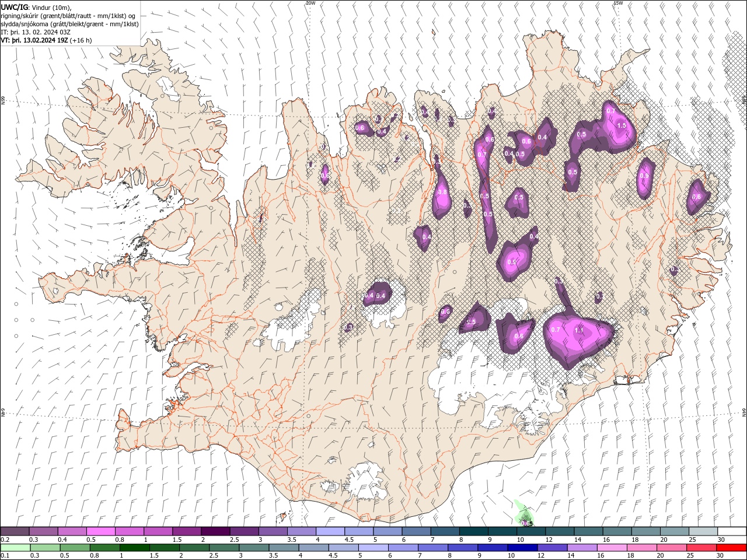This screenshot has width=747, height=560.
Task: Pick the red-pink 25 swatch in lower legend
Action: point(701,548)
